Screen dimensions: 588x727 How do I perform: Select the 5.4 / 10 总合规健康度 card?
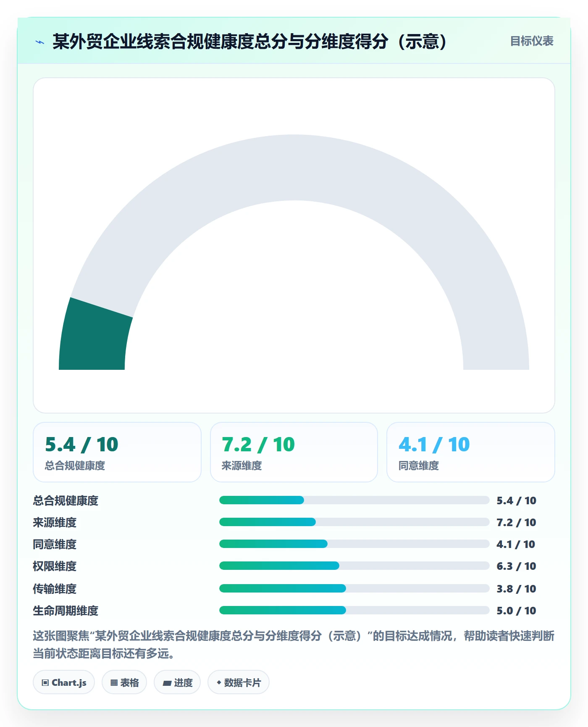pos(117,452)
